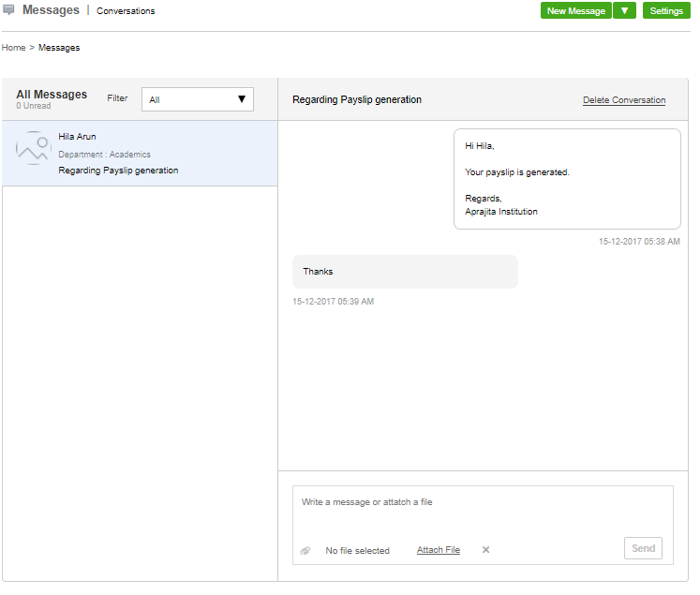Screen dimensions: 700x595
Task: Click the 'No file selected' label
Action: coord(357,551)
